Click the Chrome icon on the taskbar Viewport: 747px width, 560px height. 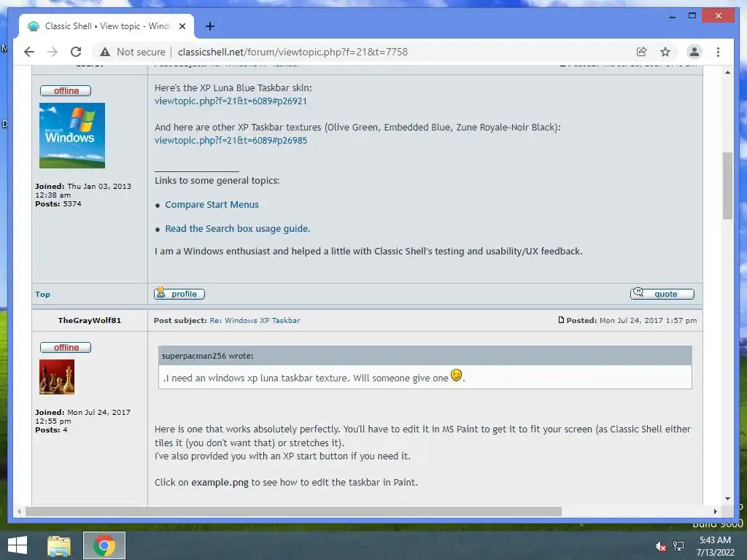click(104, 545)
